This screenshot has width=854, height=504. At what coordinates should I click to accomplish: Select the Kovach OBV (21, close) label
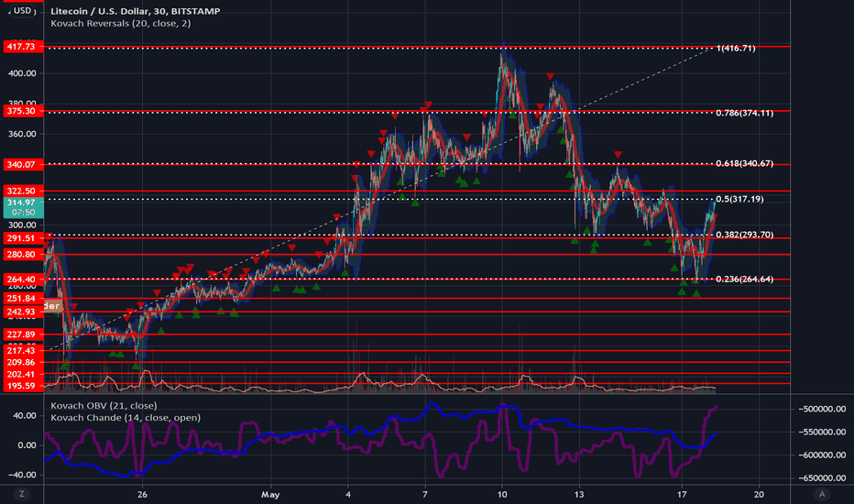[x=104, y=405]
